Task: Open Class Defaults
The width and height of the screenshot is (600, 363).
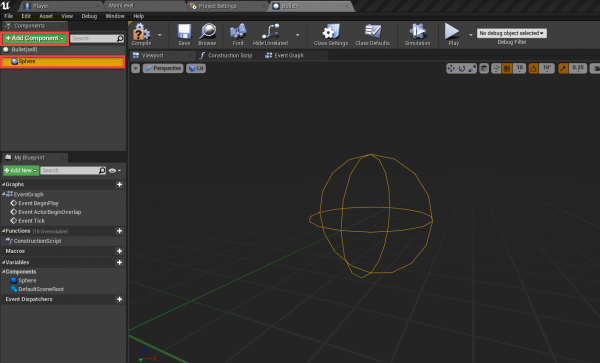Action: [372, 34]
